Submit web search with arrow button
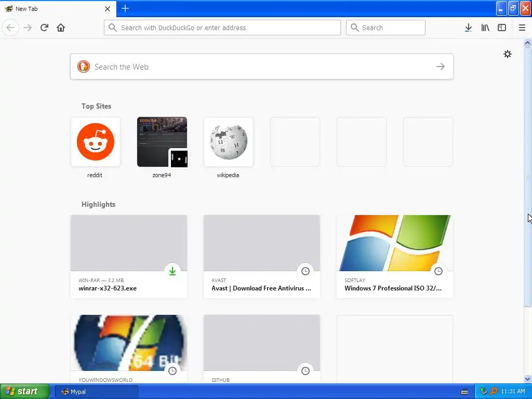The width and height of the screenshot is (532, 399). point(441,66)
